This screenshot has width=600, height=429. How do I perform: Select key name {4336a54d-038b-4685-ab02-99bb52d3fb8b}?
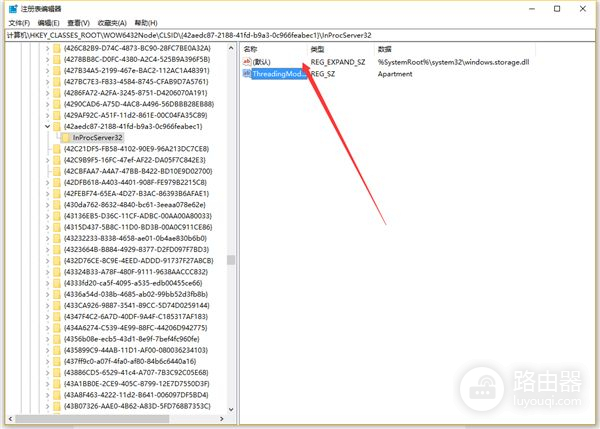[136, 294]
